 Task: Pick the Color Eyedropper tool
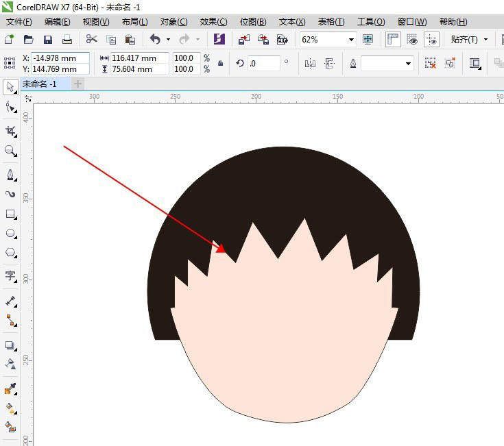[x=10, y=389]
